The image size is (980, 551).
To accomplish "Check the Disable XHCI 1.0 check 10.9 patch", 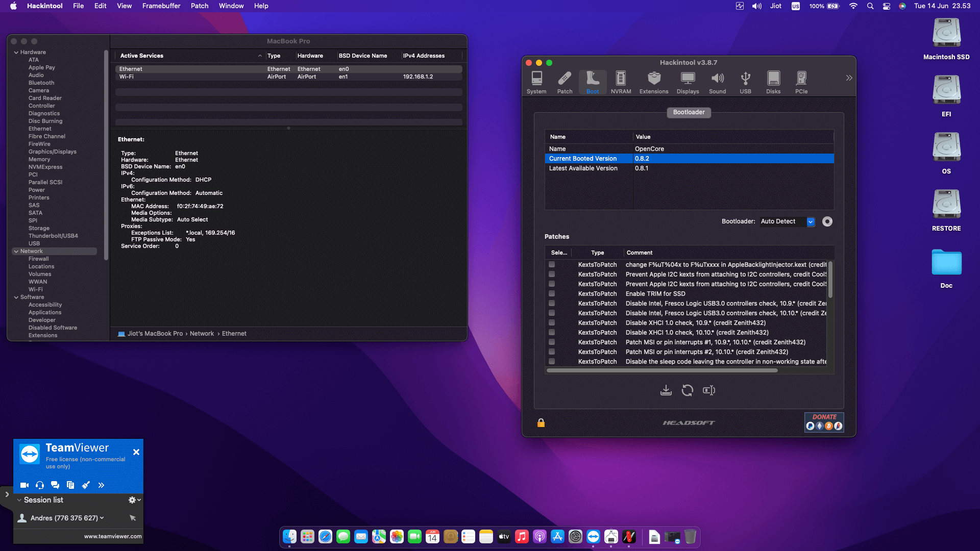I will [x=551, y=322].
